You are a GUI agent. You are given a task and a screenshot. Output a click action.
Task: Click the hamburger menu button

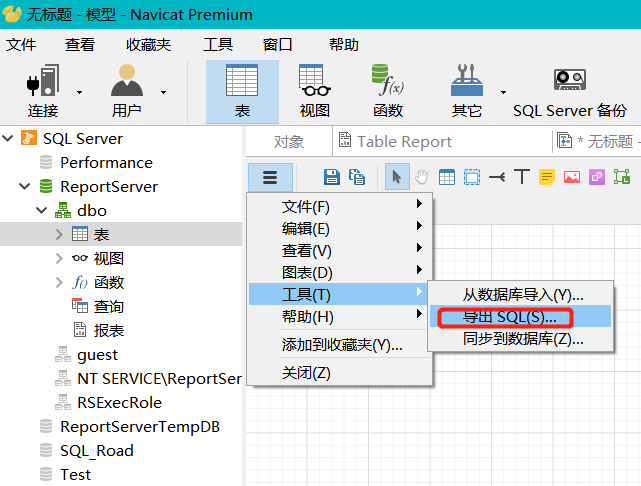[x=270, y=177]
